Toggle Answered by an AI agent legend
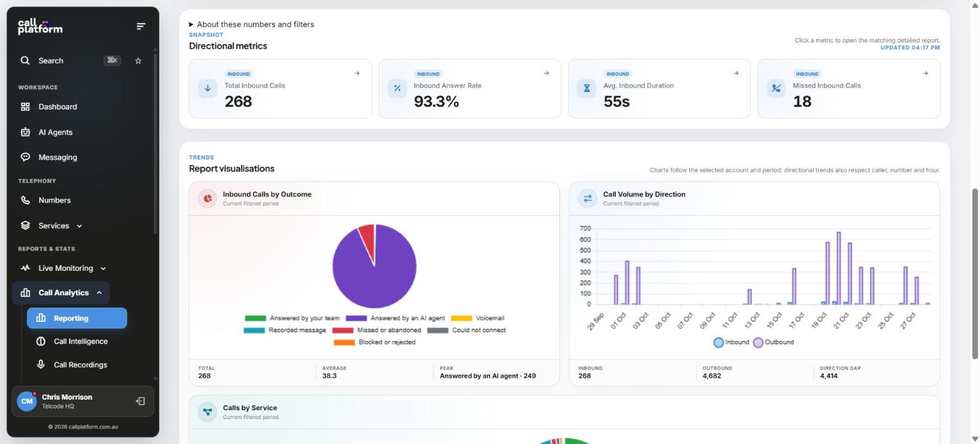The width and height of the screenshot is (980, 444). 396,318
